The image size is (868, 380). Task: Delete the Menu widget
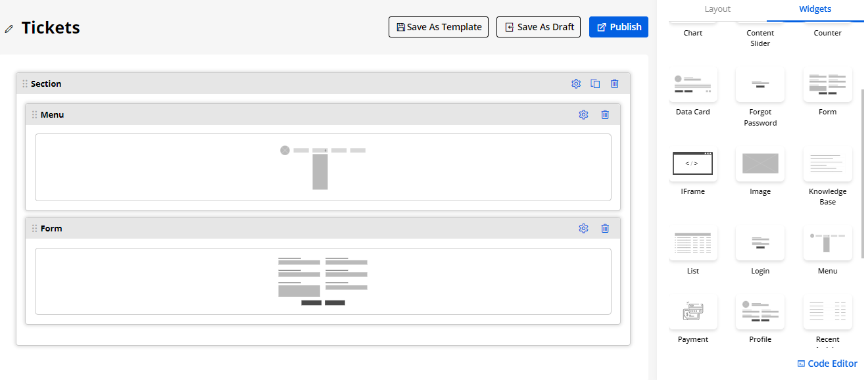[x=605, y=114]
